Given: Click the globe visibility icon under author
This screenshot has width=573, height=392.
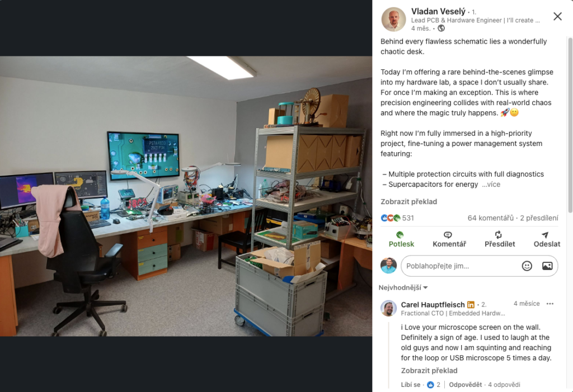Looking at the screenshot, I should [441, 28].
